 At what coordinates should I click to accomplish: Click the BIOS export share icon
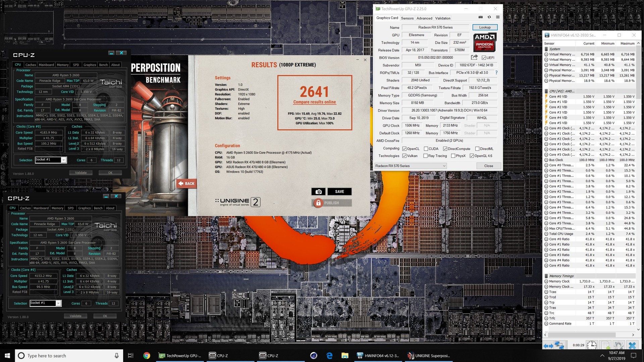click(474, 57)
